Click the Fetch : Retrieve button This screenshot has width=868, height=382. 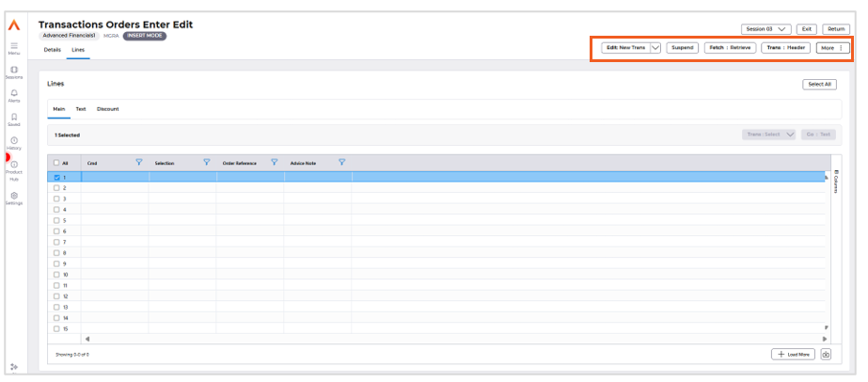(x=730, y=48)
